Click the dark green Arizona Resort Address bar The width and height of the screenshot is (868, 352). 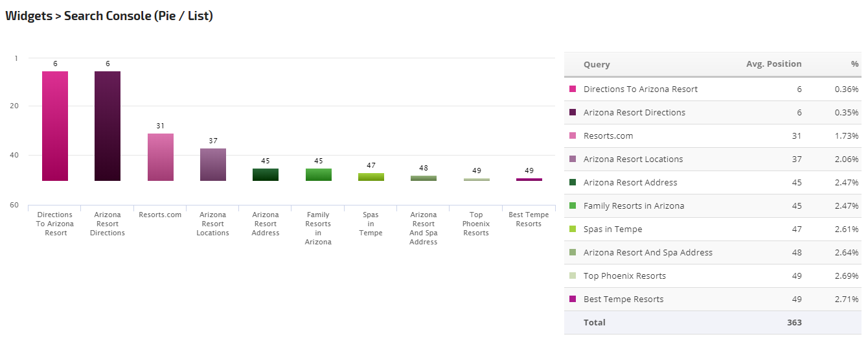[x=266, y=174]
